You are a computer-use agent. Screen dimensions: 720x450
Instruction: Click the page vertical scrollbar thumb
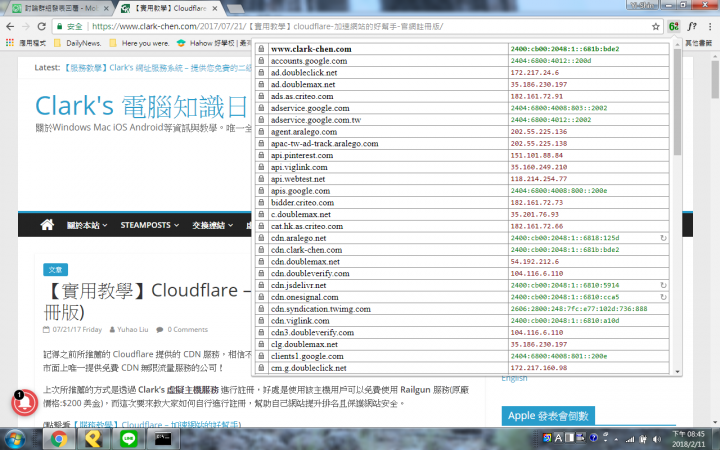click(715, 79)
